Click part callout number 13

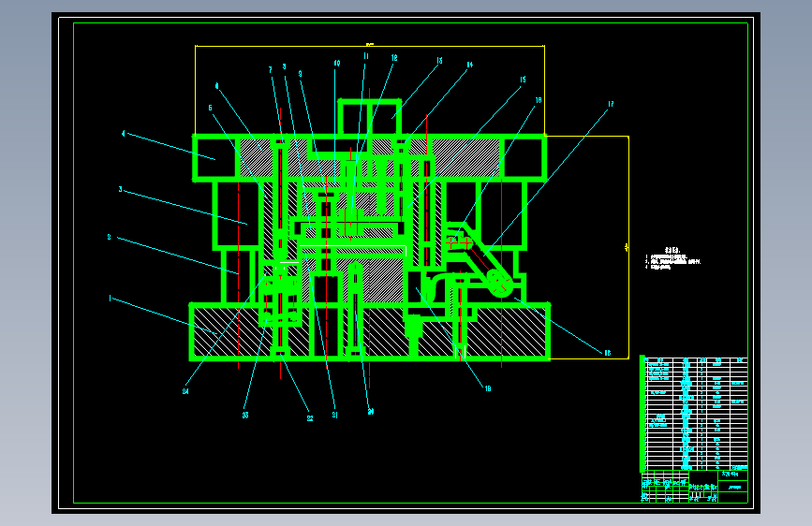439,61
